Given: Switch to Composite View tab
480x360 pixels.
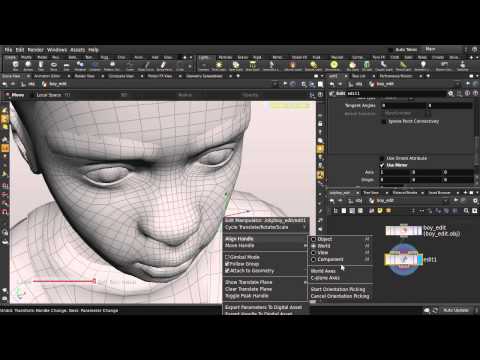Looking at the screenshot, I should [121, 76].
